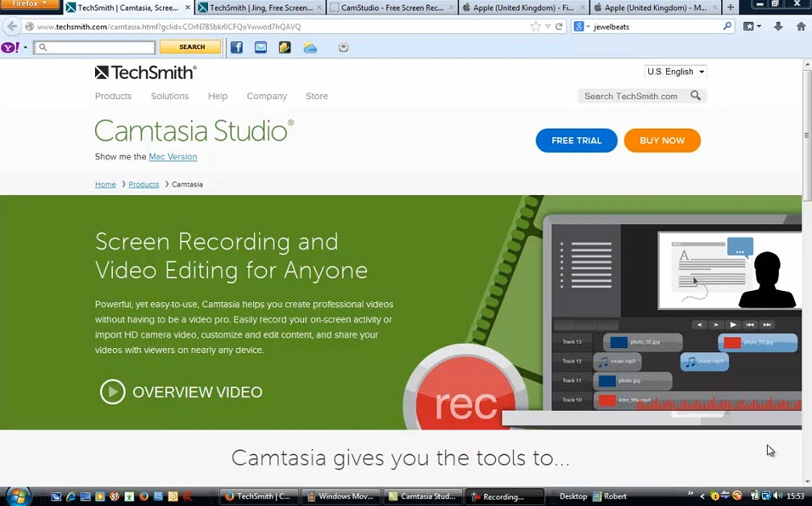Click the volume speaker tray icon

777,496
